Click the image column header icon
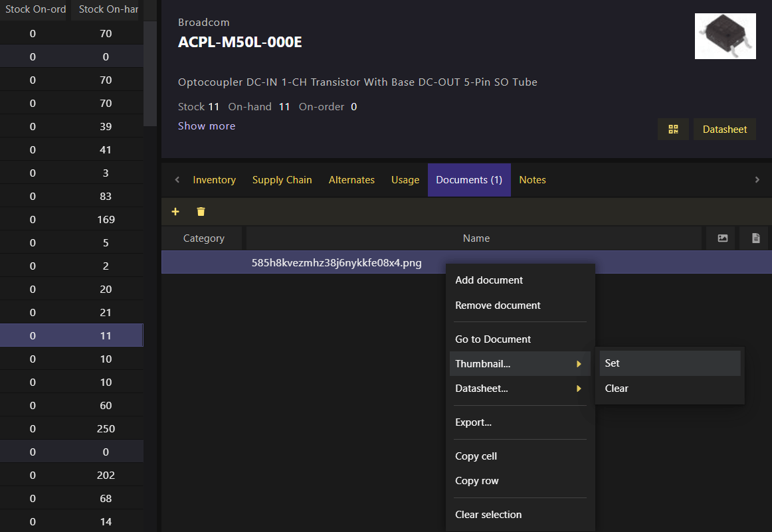Image resolution: width=772 pixels, height=532 pixels. [x=722, y=238]
